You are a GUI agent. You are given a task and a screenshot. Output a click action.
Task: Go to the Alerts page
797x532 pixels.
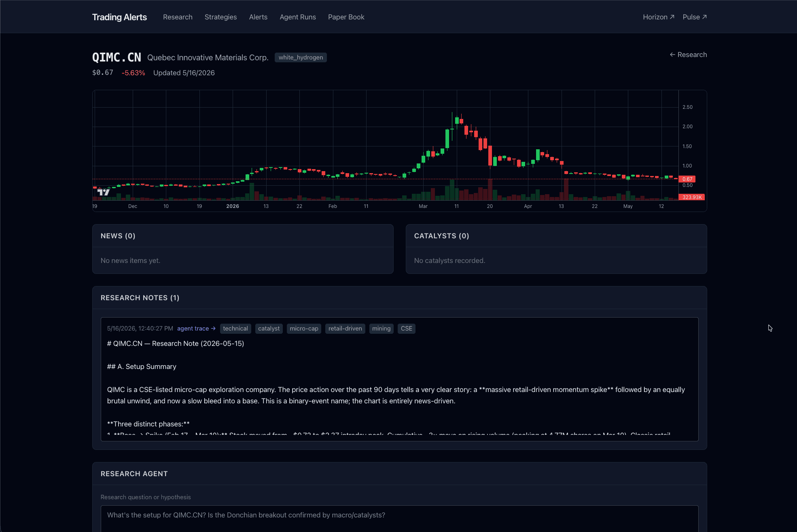point(258,17)
